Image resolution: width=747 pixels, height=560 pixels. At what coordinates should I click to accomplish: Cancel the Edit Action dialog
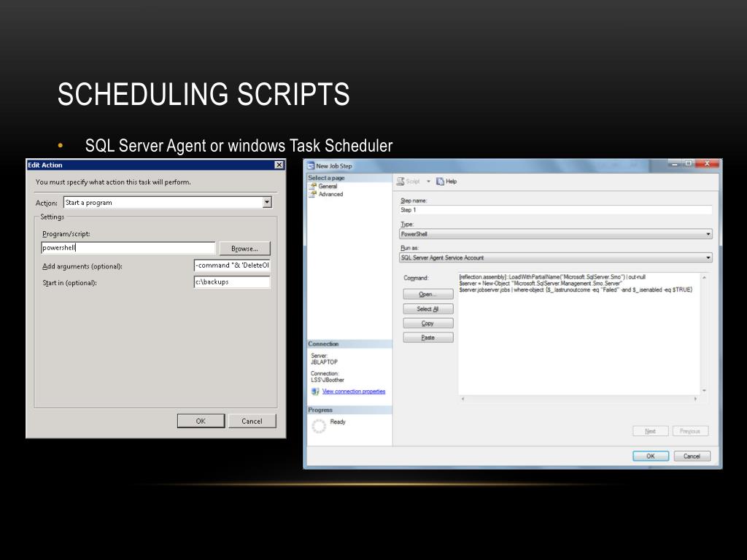[252, 421]
